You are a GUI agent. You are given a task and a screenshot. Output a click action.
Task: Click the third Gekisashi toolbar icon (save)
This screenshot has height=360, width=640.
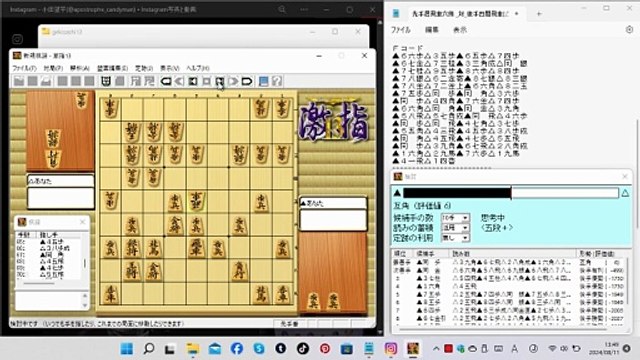46,81
